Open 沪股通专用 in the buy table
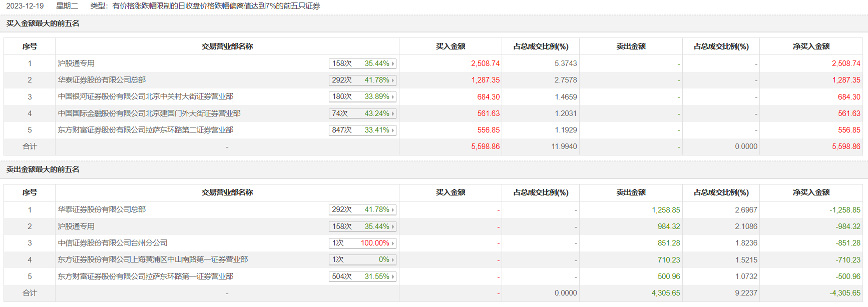 coord(76,63)
